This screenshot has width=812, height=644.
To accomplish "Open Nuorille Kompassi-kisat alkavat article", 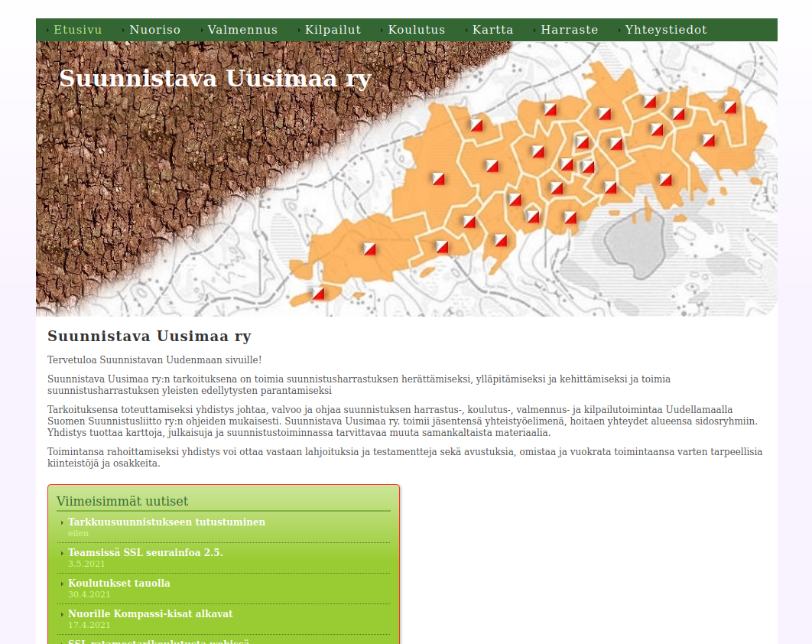I will [151, 613].
